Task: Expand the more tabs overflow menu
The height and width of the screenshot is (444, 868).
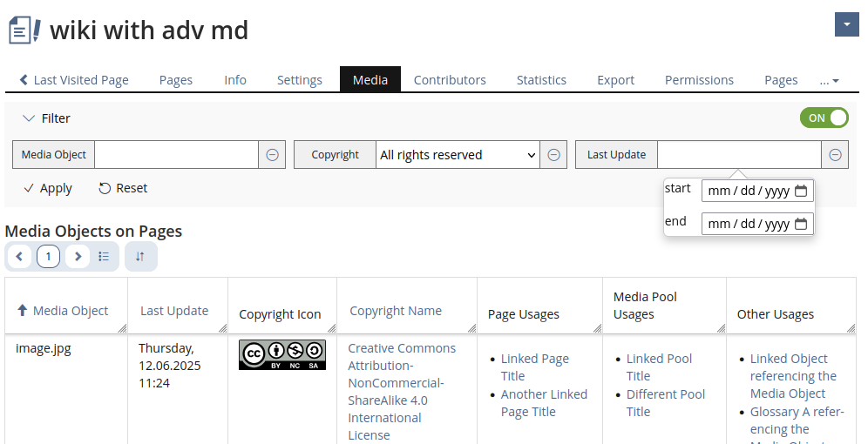Action: pos(829,80)
